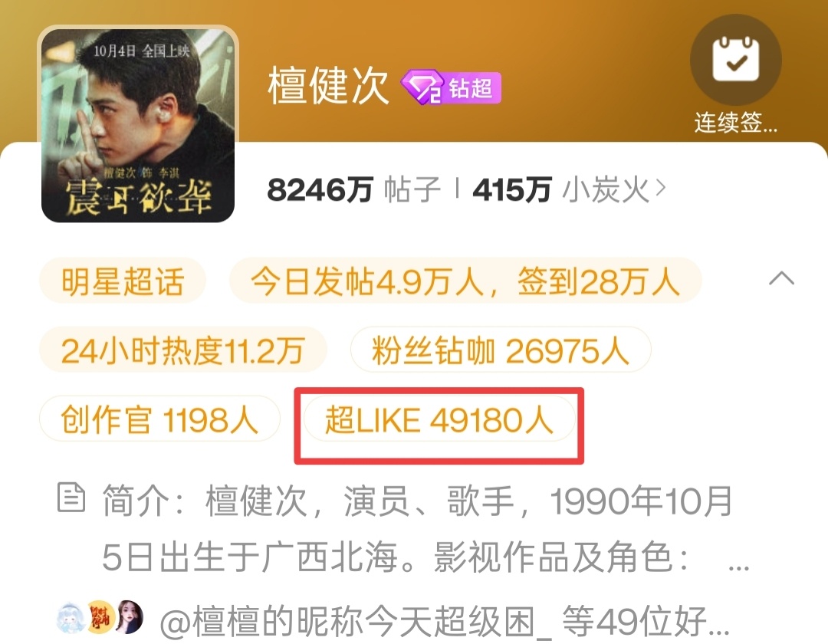
Task: Tap the arrow next to 小炭火
Action: point(661,189)
